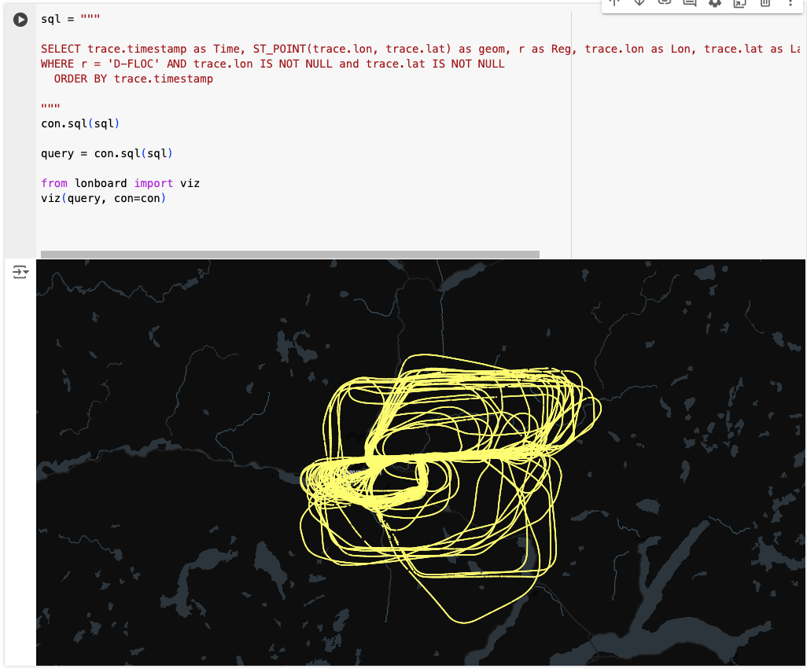This screenshot has width=807, height=672.
Task: Place cursor on the viz(query, con=con) line
Action: [103, 198]
